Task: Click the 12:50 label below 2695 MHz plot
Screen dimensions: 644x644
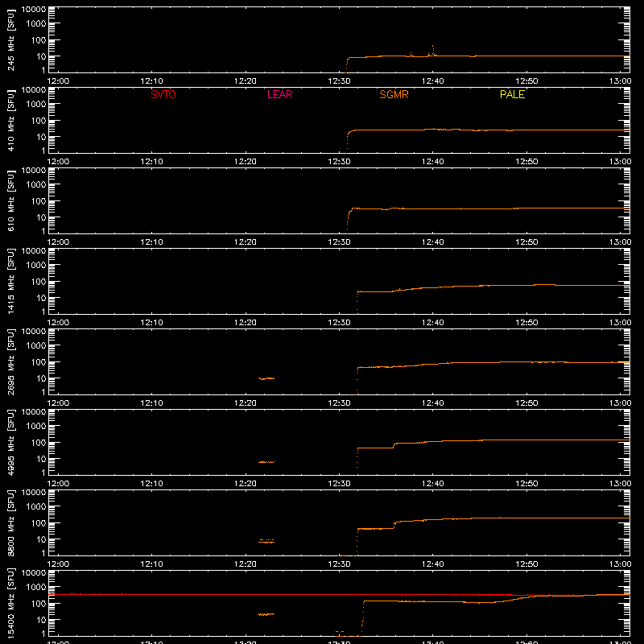Action: coord(526,403)
